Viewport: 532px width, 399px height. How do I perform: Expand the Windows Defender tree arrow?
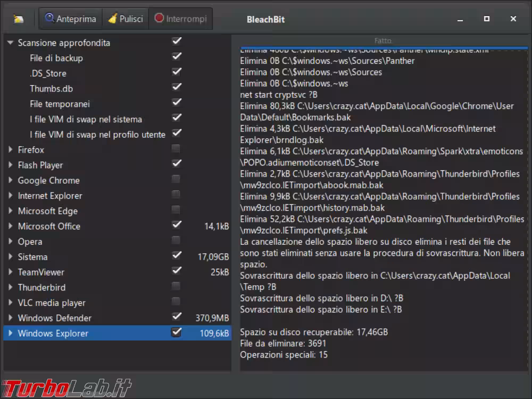(x=10, y=318)
